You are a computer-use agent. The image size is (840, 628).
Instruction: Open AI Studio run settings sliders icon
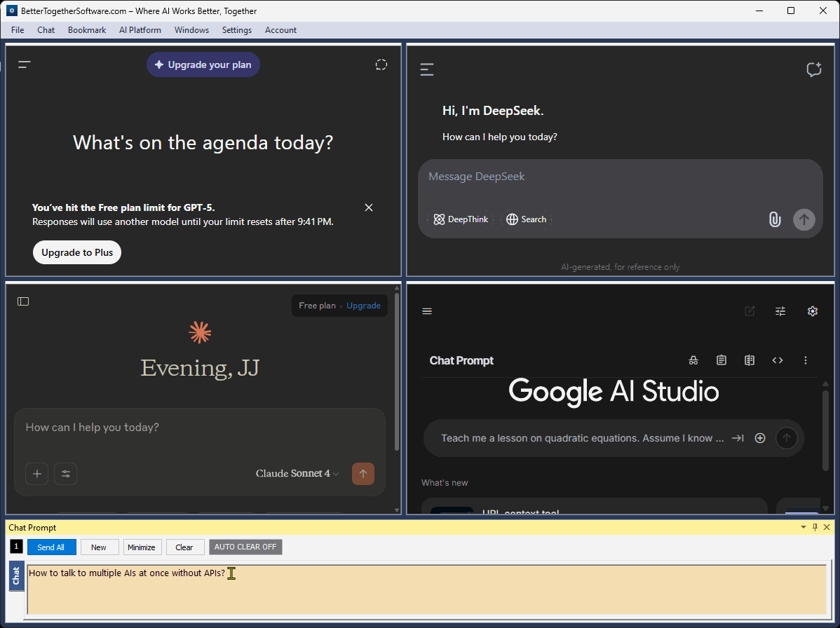780,312
